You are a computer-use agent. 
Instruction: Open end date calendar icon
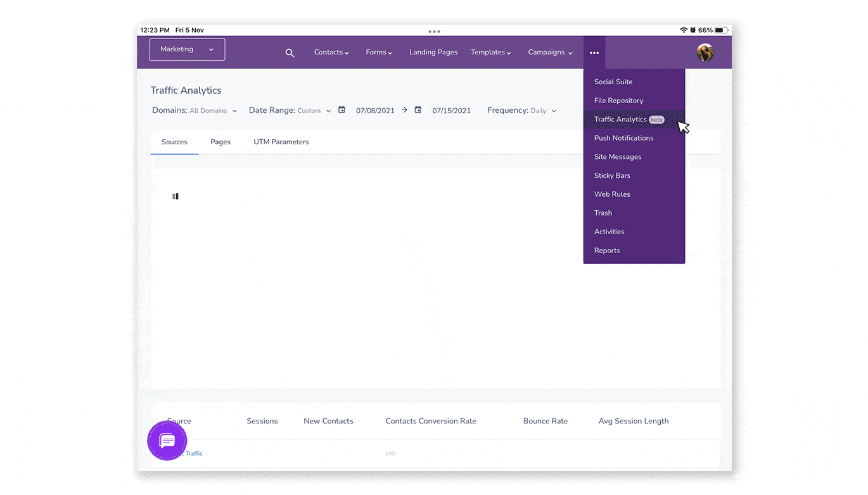[418, 110]
